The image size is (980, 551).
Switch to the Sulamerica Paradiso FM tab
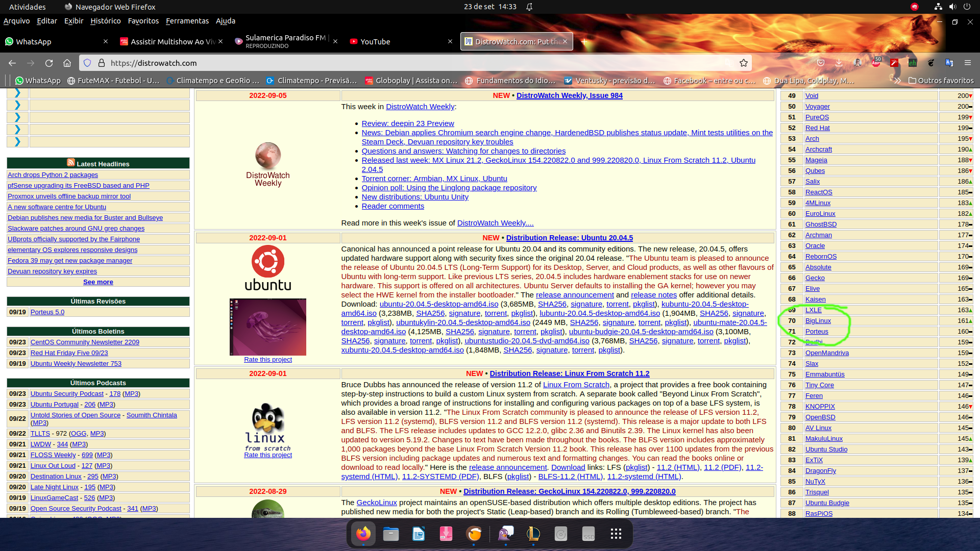tap(285, 41)
